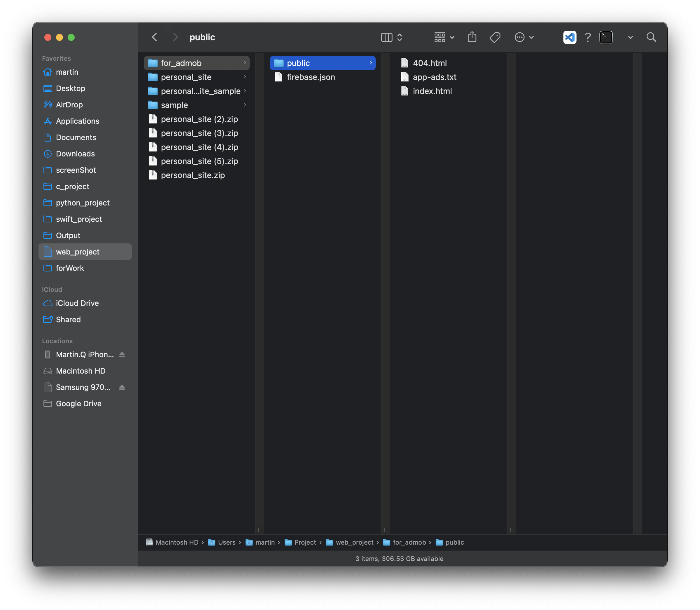The image size is (700, 610).
Task: Eject Martin.Q iPhone device
Action: pyautogui.click(x=122, y=355)
